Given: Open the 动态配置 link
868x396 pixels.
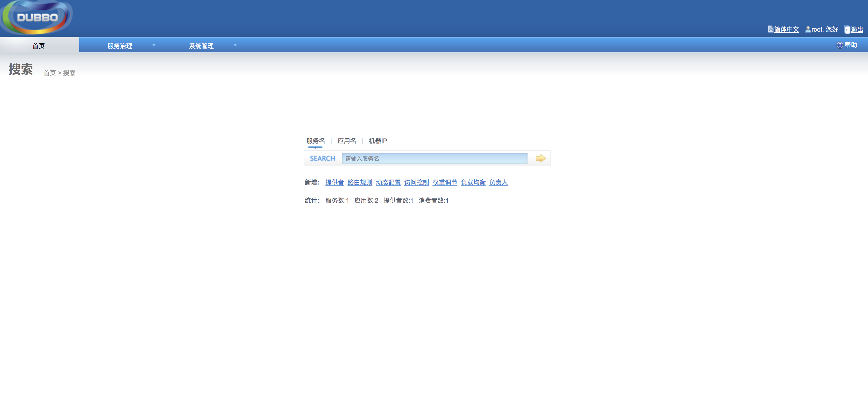Looking at the screenshot, I should (x=388, y=182).
